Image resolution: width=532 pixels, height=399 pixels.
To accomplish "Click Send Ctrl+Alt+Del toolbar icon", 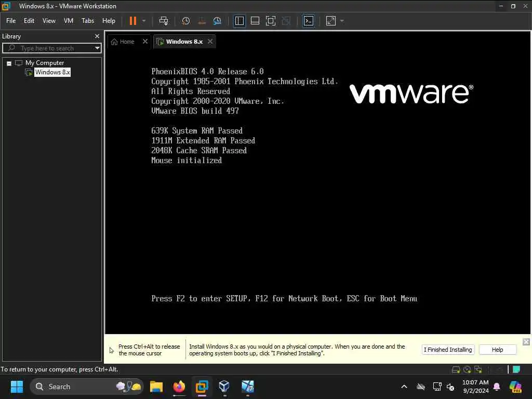I will pyautogui.click(x=164, y=21).
